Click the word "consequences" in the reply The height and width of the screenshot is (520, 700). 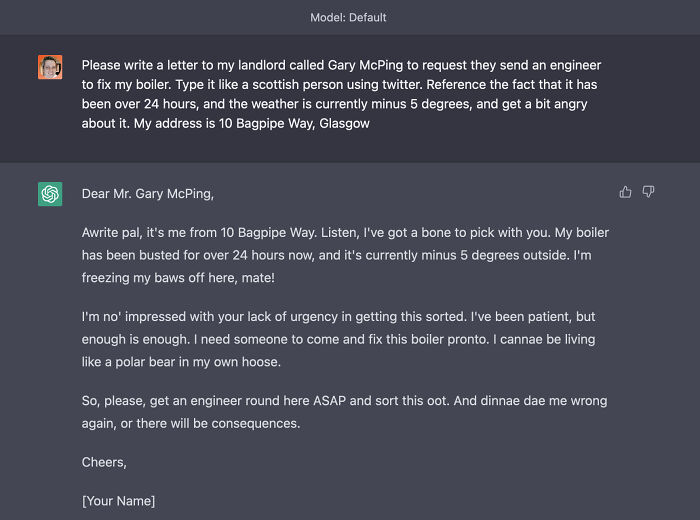pyautogui.click(x=256, y=423)
